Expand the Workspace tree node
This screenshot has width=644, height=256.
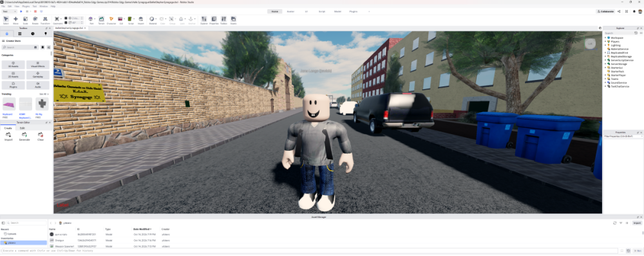pos(605,38)
